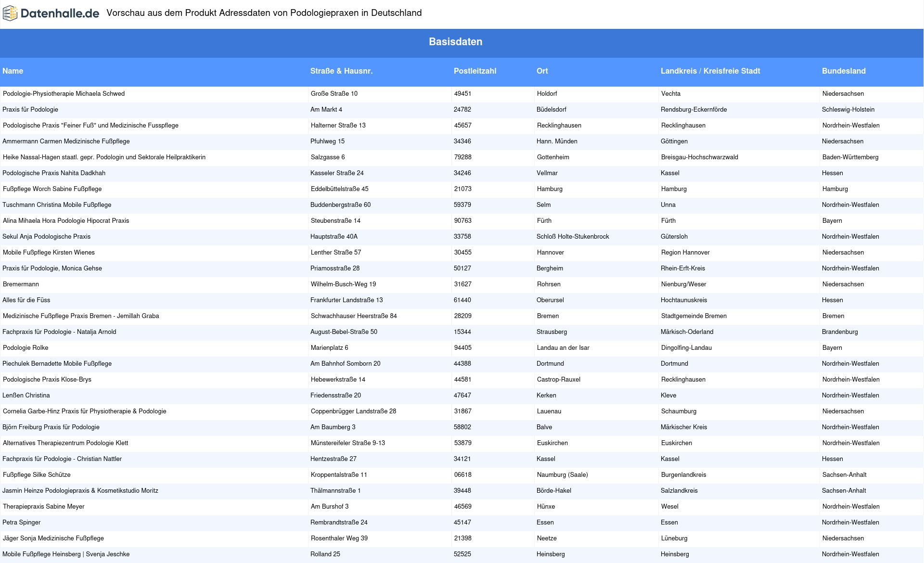
Task: Select Fachpraxis für Podologie - Christian Nattler
Action: point(62,459)
